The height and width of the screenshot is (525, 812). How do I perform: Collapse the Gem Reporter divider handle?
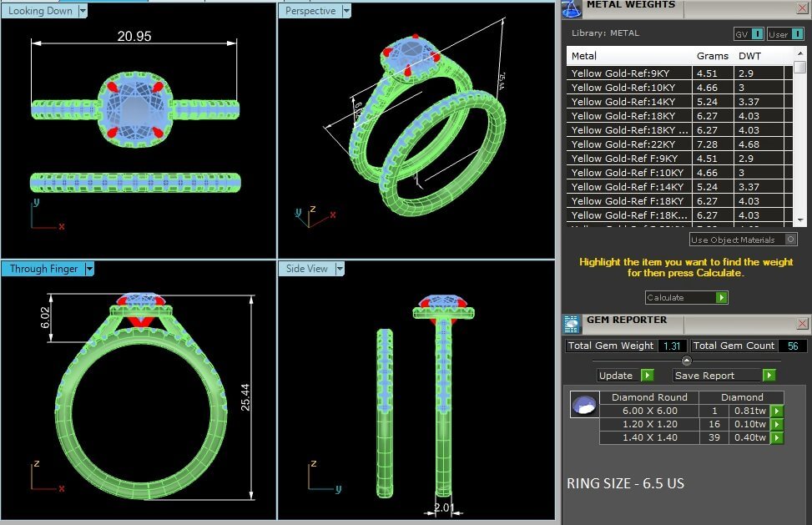[686, 361]
